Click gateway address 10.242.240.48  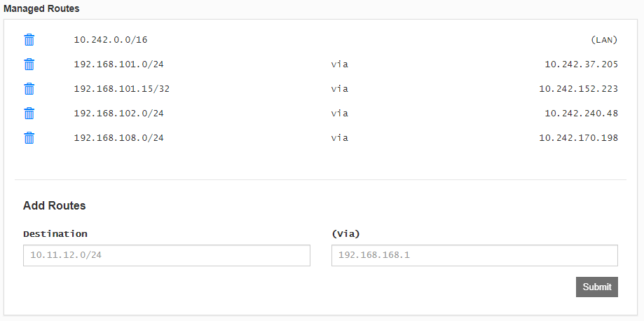581,114
